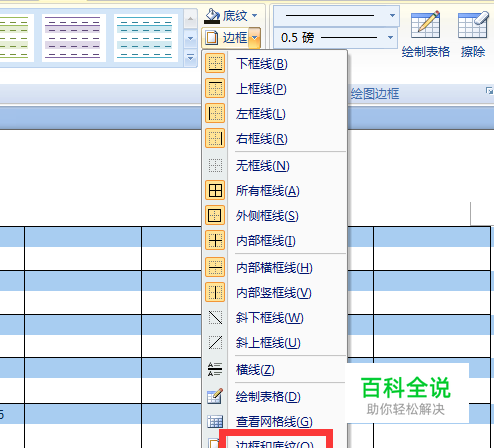Choose 右框线(R) menu item
Viewport: 494px width, 448px height.
click(x=274, y=138)
